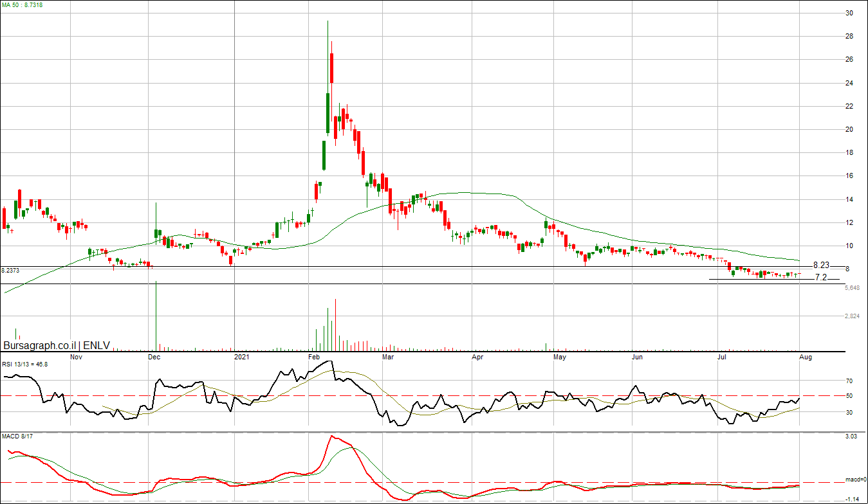Pick the 24 price axis label
Image resolution: width=868 pixels, height=504 pixels.
[x=849, y=83]
